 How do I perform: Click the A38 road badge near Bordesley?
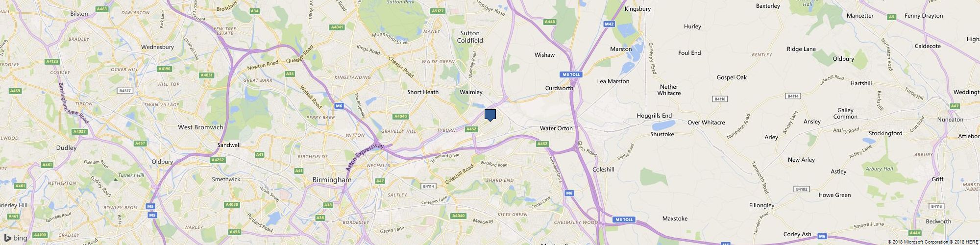[320, 218]
